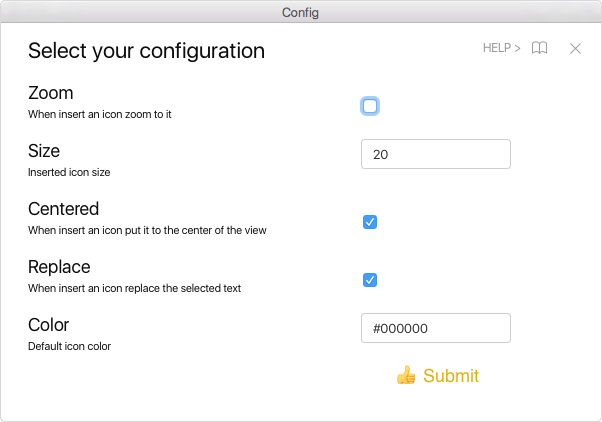Viewport: 602px width, 422px height.
Task: Click the 'Select your configuration' heading
Action: 146,51
